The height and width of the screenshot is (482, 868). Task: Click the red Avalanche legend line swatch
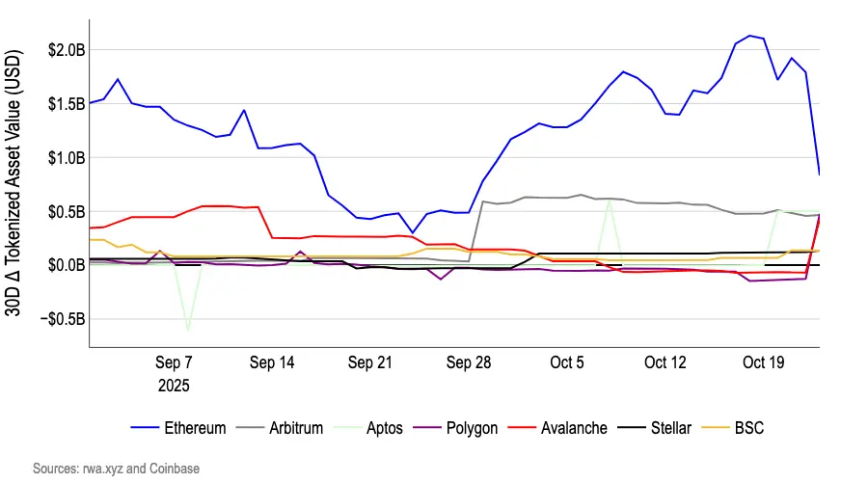point(522,428)
